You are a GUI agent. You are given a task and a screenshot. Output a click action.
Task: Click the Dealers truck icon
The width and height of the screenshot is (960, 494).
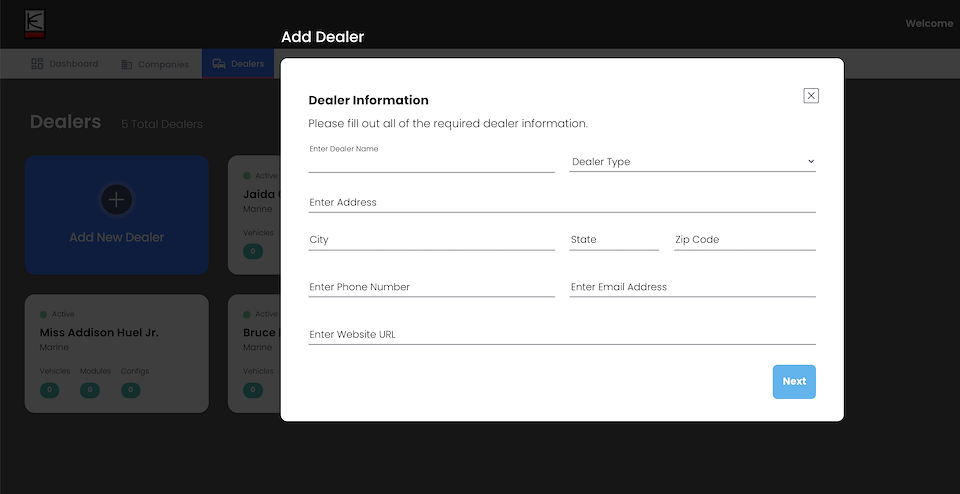(219, 64)
